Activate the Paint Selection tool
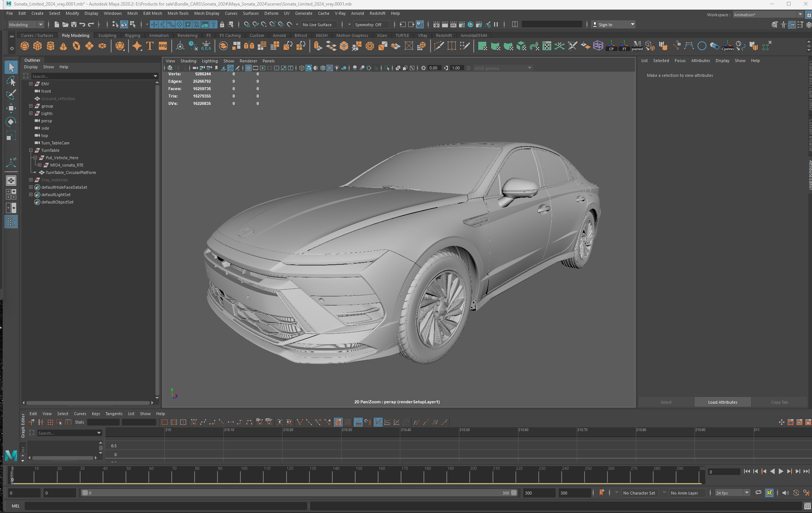The image size is (812, 513). 11,95
